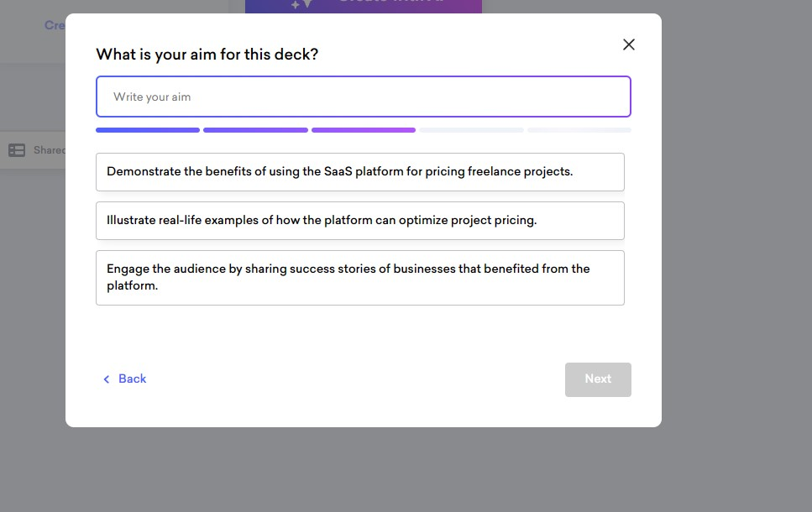Click the left chevron icon beside Back
The width and height of the screenshot is (812, 512).
coord(107,379)
